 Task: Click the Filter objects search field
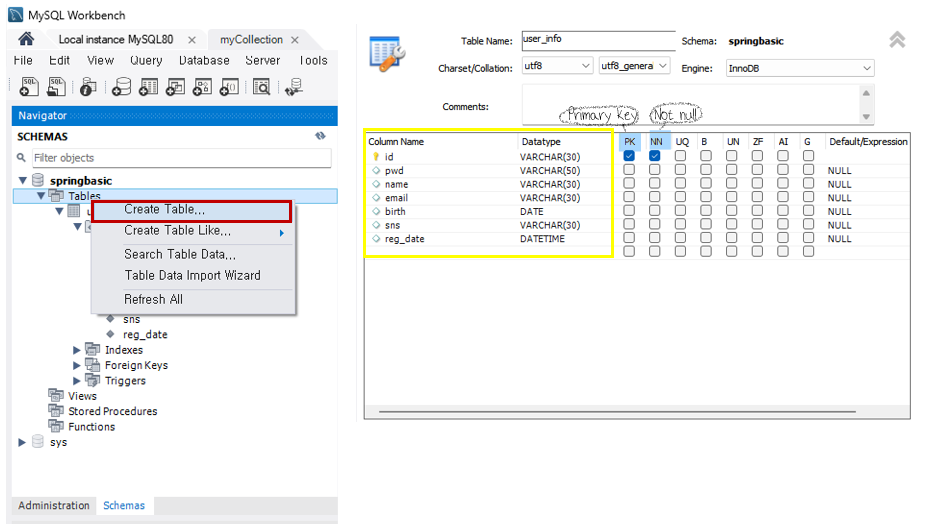182,158
